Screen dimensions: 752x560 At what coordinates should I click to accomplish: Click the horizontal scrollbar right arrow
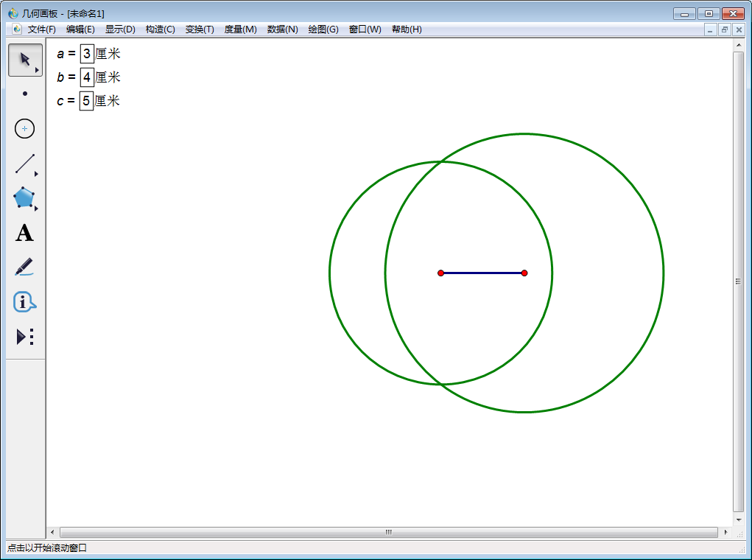[725, 532]
